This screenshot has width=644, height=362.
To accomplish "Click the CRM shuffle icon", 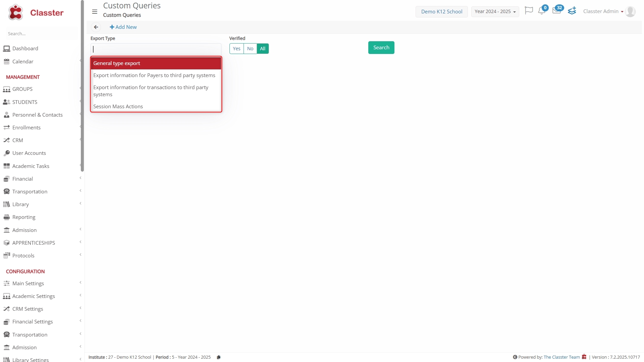I will coord(6,140).
